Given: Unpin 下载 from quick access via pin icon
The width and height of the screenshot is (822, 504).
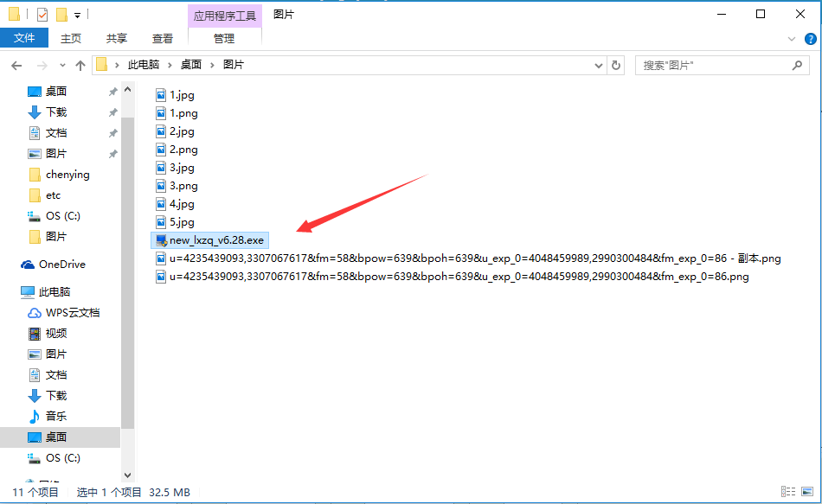Looking at the screenshot, I should pyautogui.click(x=112, y=112).
